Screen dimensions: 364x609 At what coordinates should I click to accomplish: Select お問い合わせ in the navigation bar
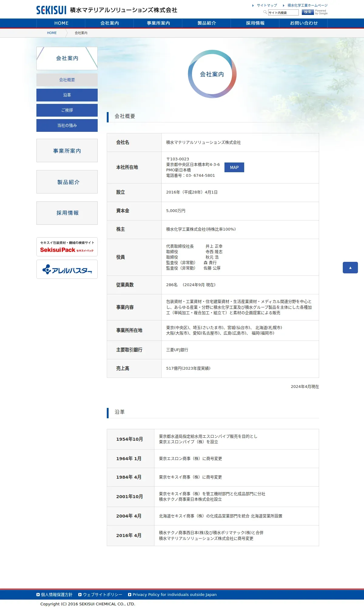pos(304,23)
